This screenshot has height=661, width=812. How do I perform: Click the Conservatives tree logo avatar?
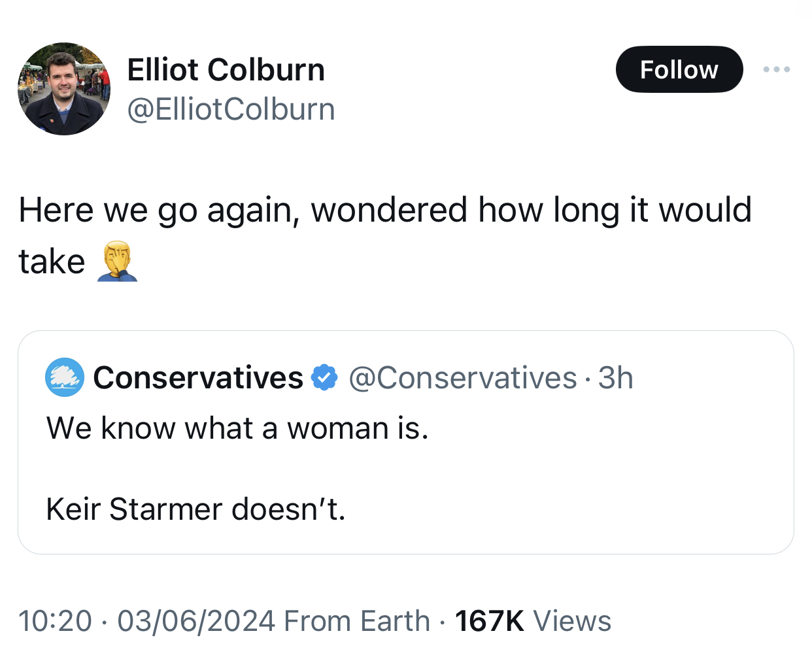[64, 377]
